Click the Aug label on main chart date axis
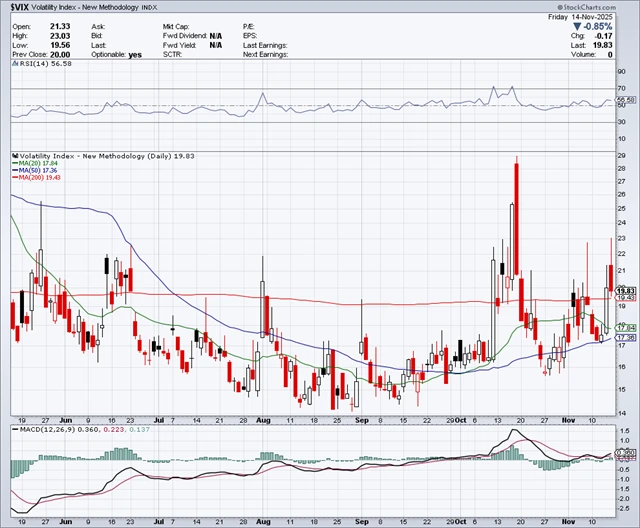The image size is (640, 528). 262,421
